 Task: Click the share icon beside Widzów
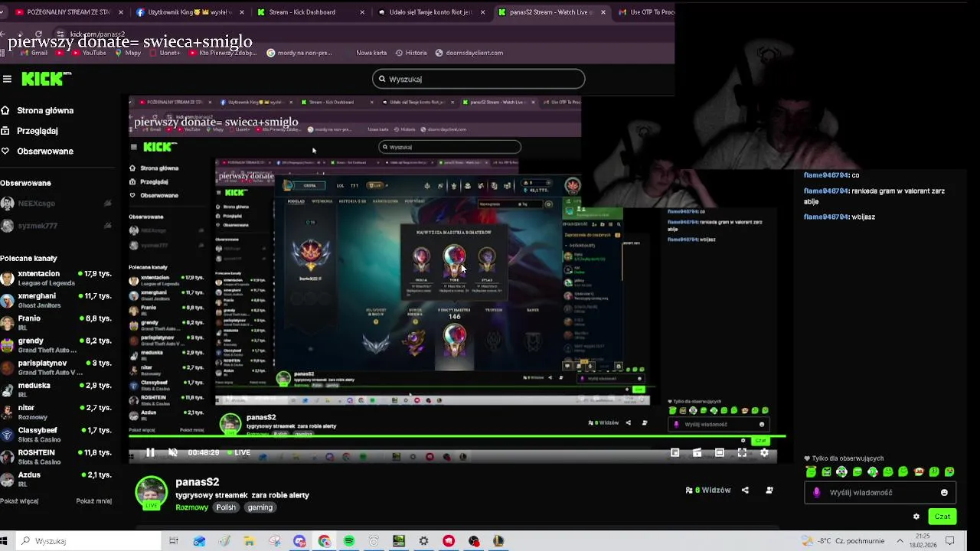click(745, 491)
